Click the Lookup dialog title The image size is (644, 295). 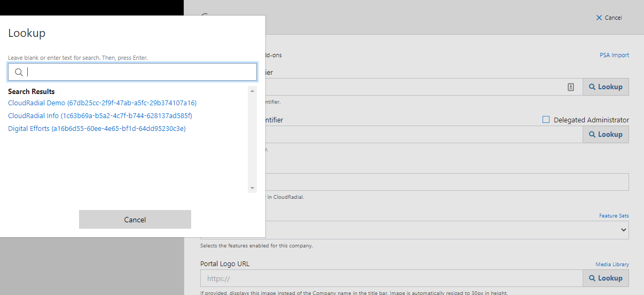27,33
